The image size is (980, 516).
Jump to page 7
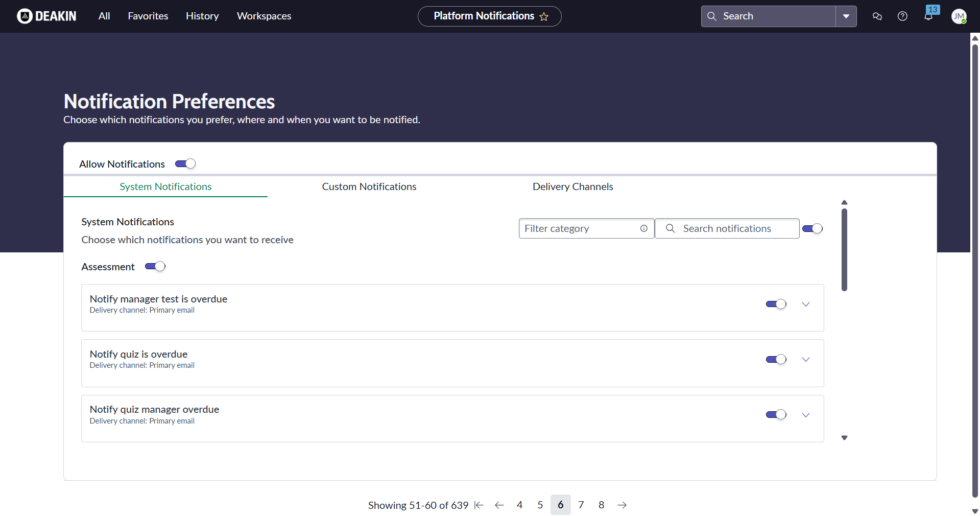[x=581, y=505]
